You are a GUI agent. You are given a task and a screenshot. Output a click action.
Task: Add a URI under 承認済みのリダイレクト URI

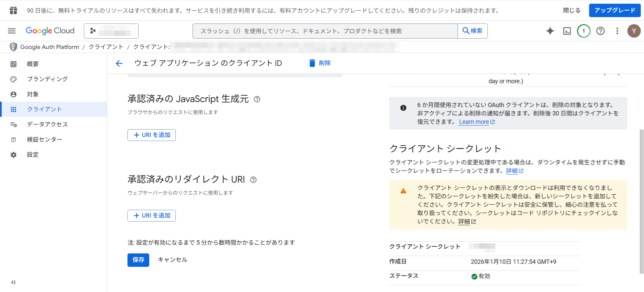pyautogui.click(x=152, y=215)
